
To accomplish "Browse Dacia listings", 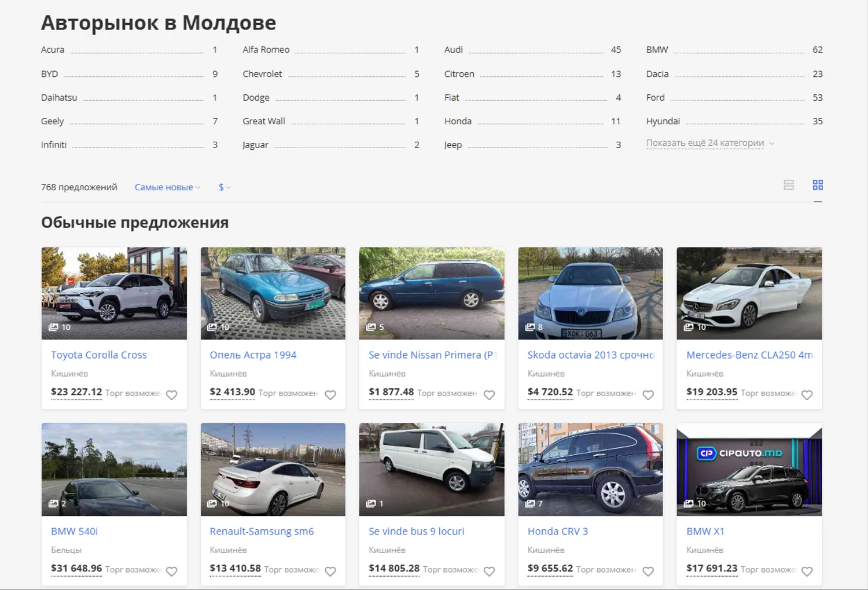I will click(657, 74).
